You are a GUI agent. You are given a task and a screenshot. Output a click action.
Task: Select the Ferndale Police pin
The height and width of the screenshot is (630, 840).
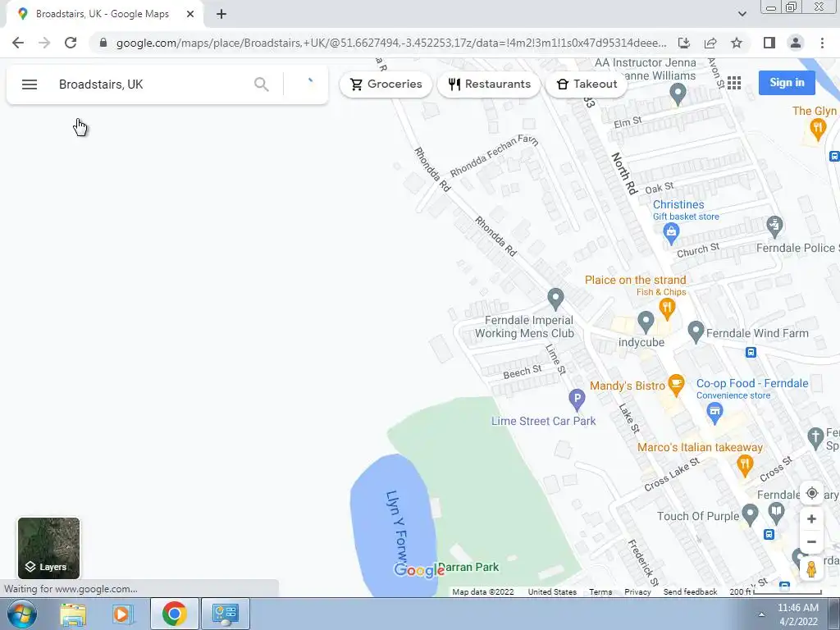coord(774,226)
